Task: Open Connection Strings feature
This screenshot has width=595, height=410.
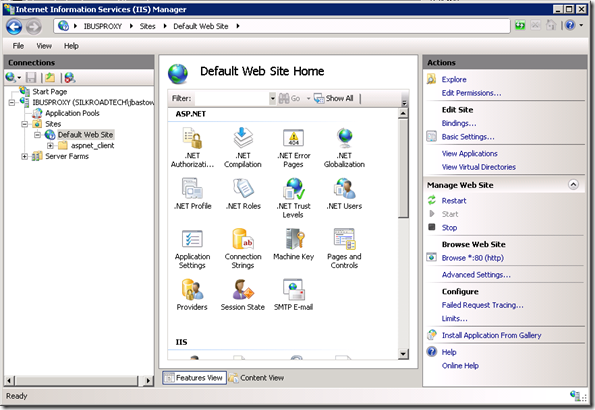Action: pos(243,249)
